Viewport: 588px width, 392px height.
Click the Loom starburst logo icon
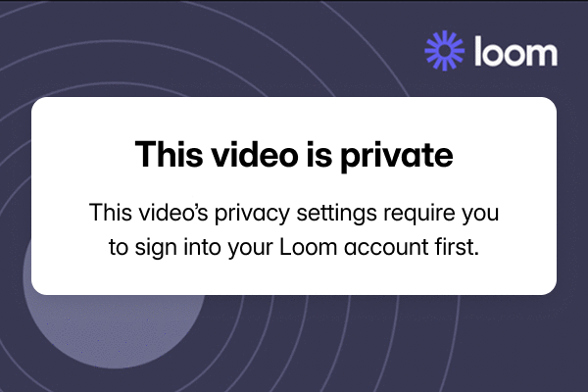pyautogui.click(x=444, y=50)
